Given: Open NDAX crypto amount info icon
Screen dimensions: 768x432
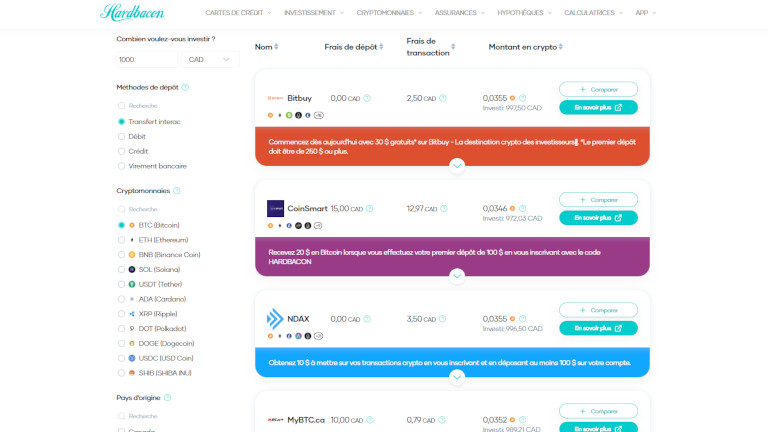Looking at the screenshot, I should tap(523, 319).
